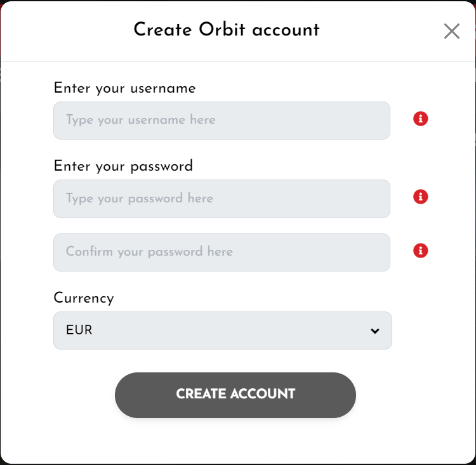This screenshot has width=476, height=465.
Task: Open the Currency dropdown
Action: point(222,331)
